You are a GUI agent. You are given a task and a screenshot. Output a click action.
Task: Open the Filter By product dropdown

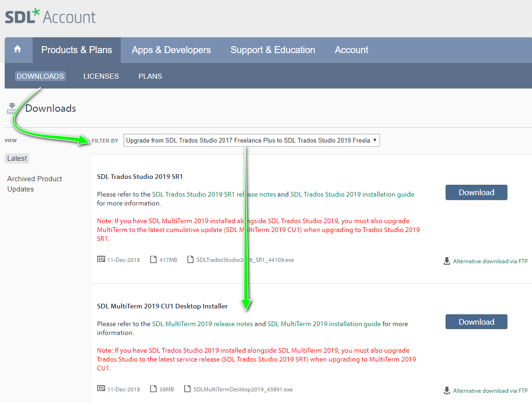(251, 140)
